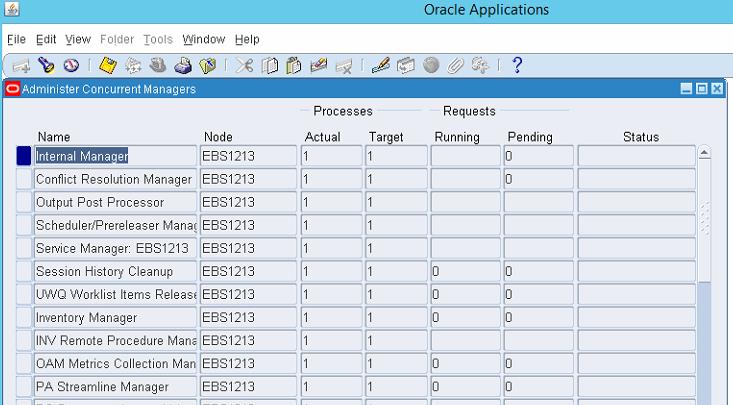Click Running requests field for OAM Metrics Collection

(x=466, y=363)
